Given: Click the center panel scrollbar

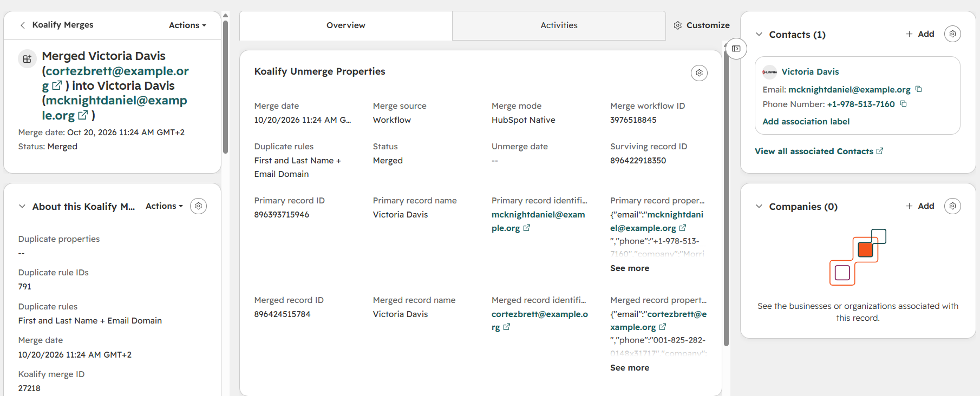Looking at the screenshot, I should (x=726, y=197).
